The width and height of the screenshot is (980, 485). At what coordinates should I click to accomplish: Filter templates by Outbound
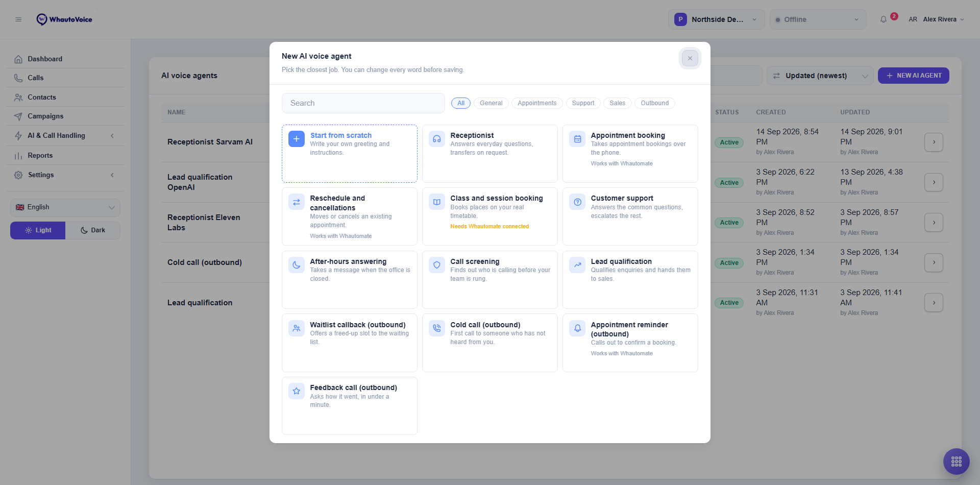point(655,103)
